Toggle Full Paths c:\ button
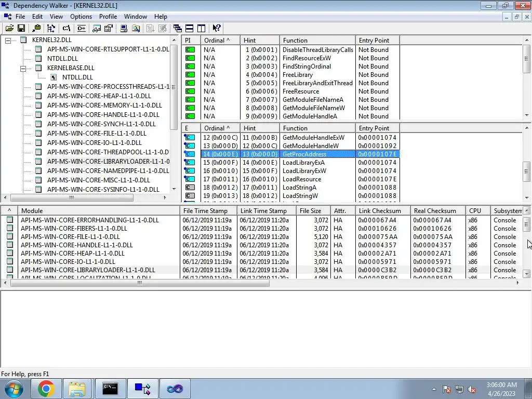The image size is (532, 399). click(x=66, y=28)
